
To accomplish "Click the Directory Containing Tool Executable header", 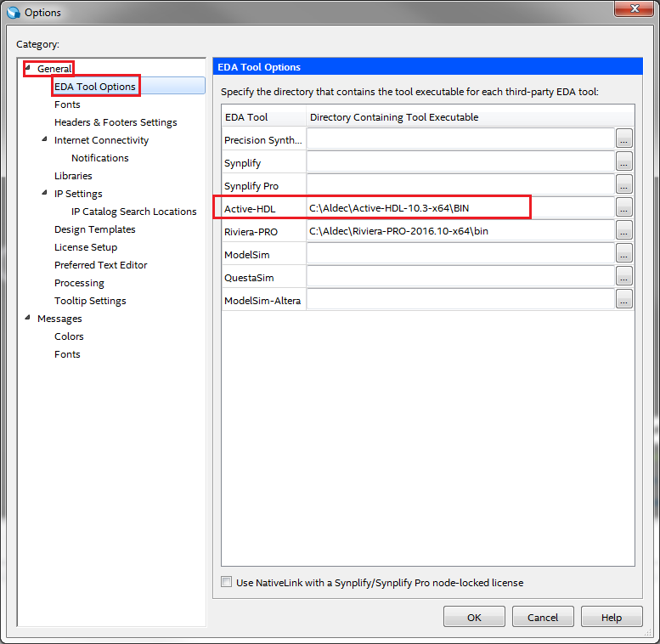I will (x=470, y=116).
